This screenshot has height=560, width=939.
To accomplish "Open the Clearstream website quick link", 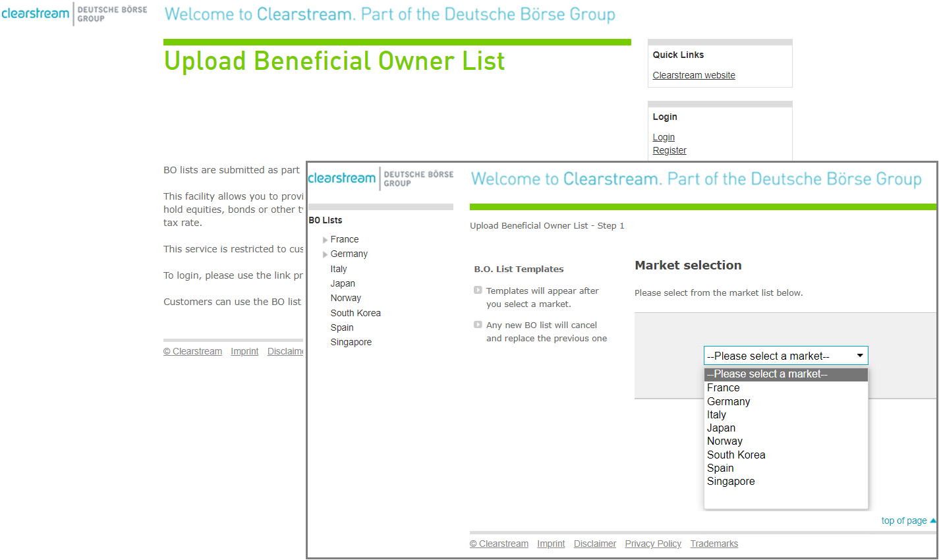I will (694, 75).
